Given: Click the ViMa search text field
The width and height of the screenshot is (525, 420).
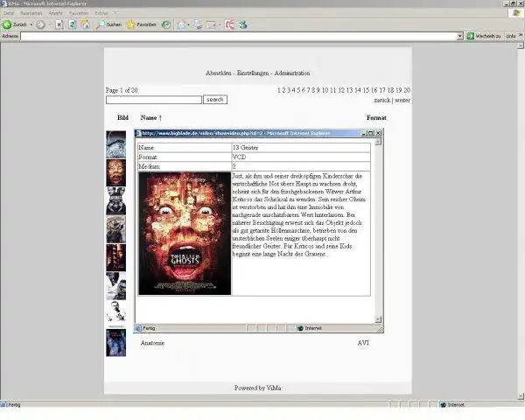Looking at the screenshot, I should click(154, 100).
